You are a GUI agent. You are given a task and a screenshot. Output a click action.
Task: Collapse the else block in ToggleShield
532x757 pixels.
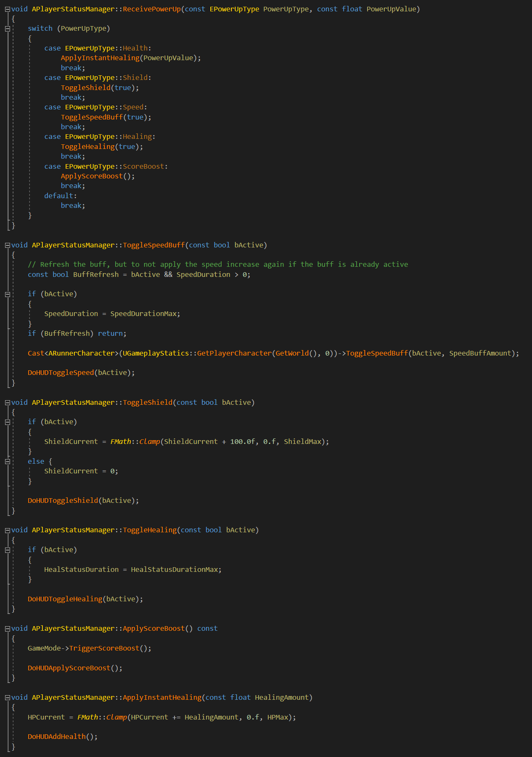coord(8,462)
